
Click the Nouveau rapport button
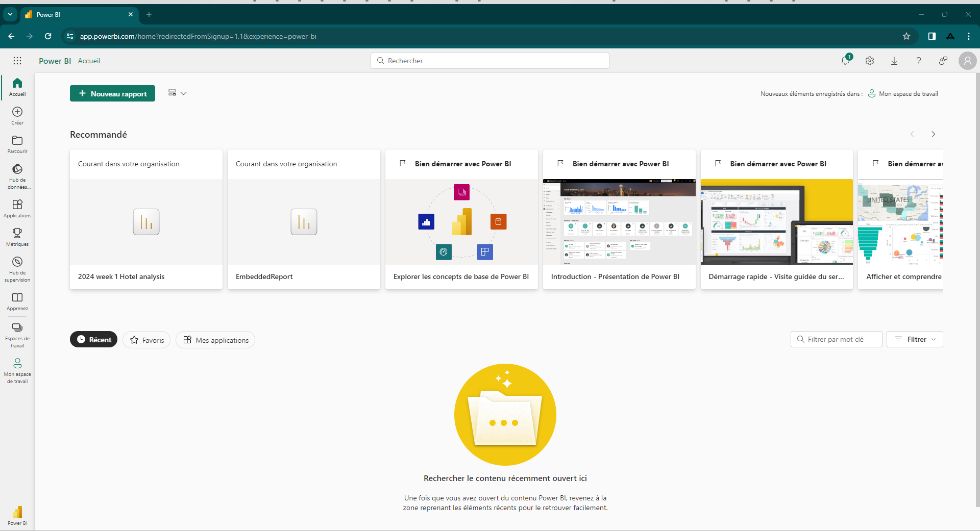click(112, 93)
